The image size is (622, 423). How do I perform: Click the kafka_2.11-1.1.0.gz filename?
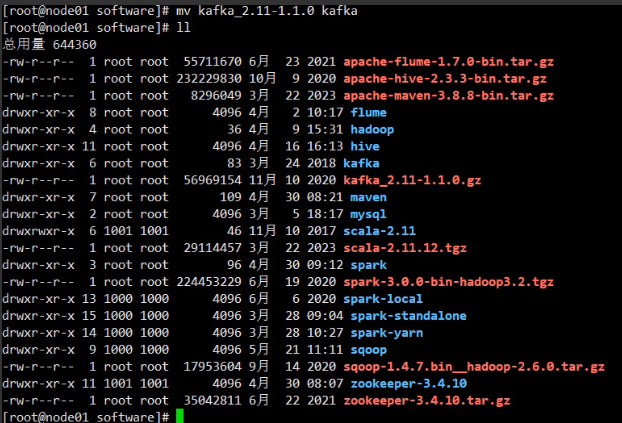(x=412, y=181)
